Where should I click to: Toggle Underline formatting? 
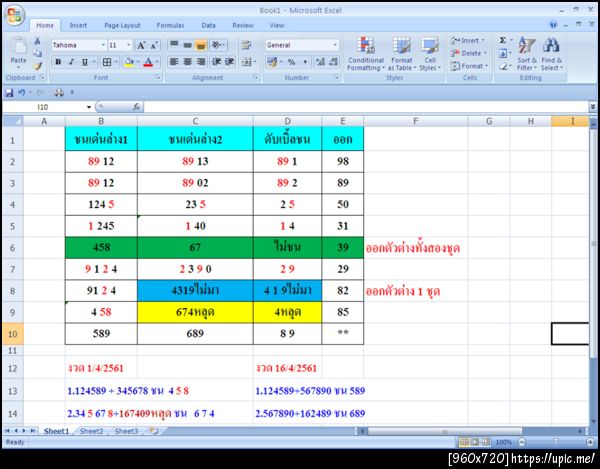coord(85,62)
